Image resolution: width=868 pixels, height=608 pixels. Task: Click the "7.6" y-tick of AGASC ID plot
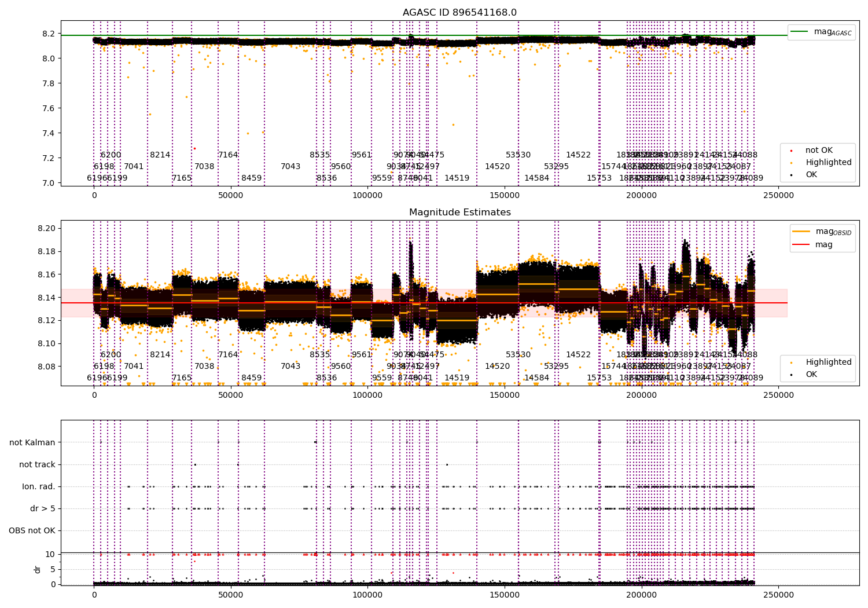[49, 108]
